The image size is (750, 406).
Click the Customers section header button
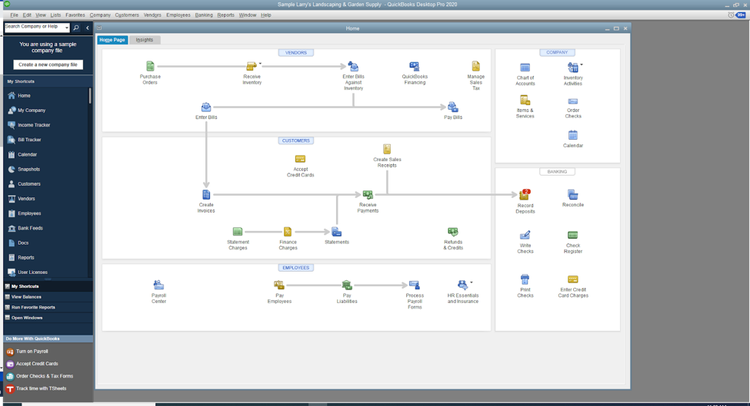coord(296,141)
